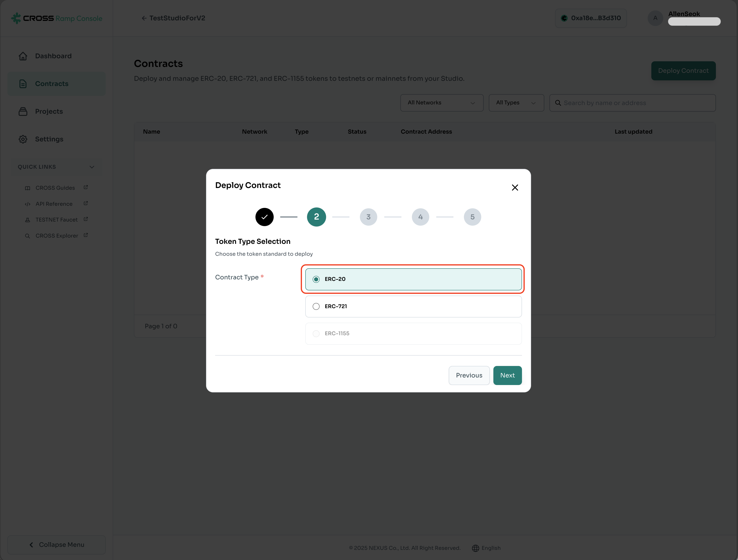Open the All Networks dropdown

tap(441, 103)
